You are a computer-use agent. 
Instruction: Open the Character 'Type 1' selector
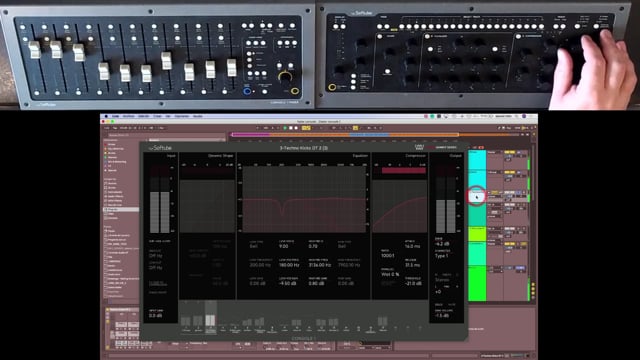coord(441,256)
